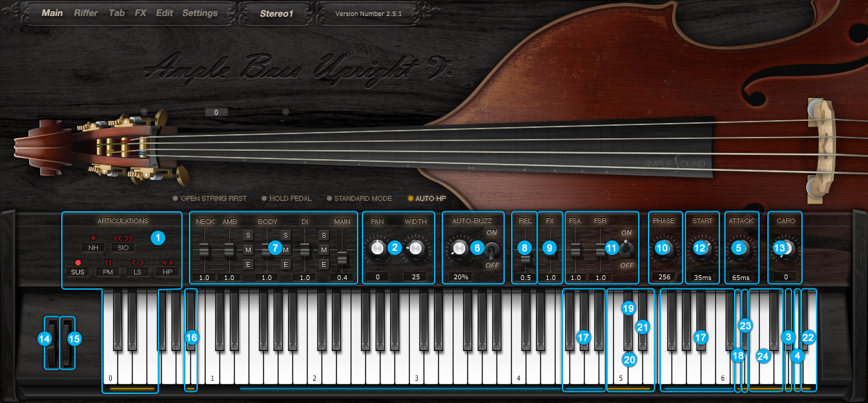This screenshot has height=403, width=868.
Task: Click the WIDTH knob
Action: (416, 248)
